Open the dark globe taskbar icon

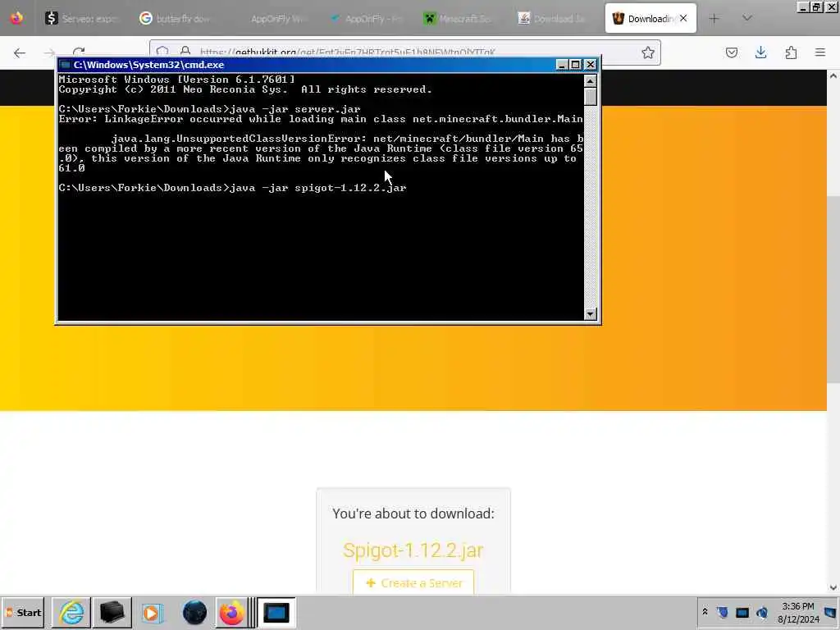click(x=194, y=612)
